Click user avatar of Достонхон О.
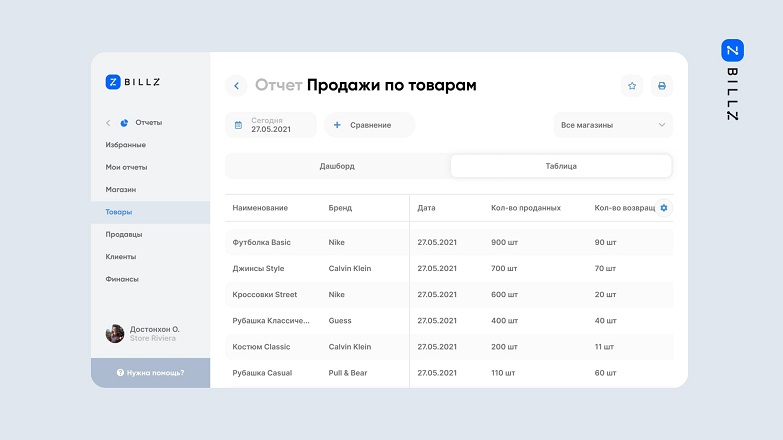This screenshot has width=783, height=440. [115, 333]
